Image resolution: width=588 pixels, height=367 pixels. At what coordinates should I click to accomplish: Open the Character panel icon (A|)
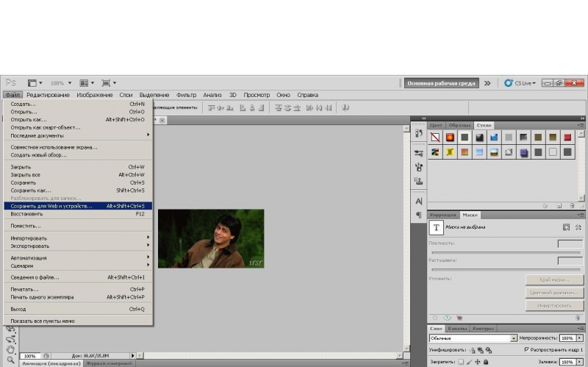tap(418, 201)
